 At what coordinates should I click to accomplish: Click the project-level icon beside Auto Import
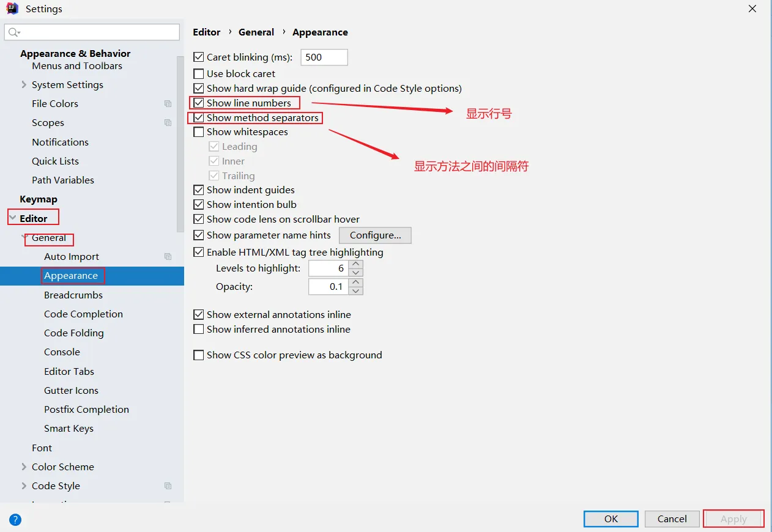tap(168, 257)
